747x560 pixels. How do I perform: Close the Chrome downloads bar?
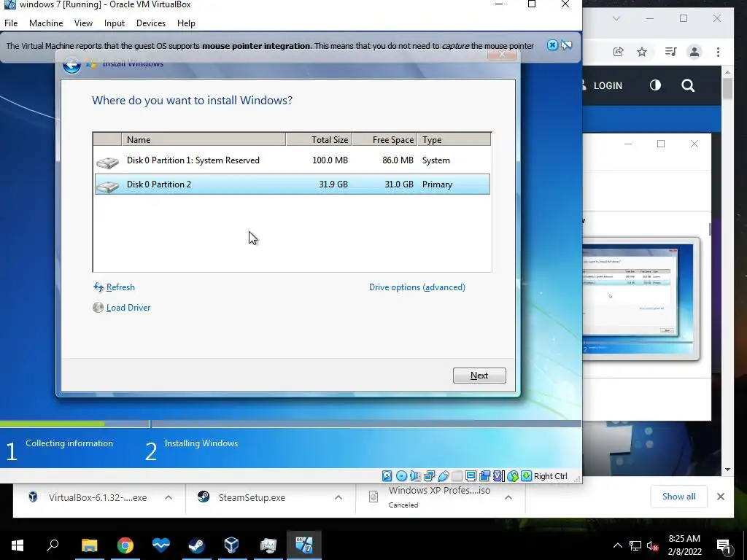click(720, 497)
